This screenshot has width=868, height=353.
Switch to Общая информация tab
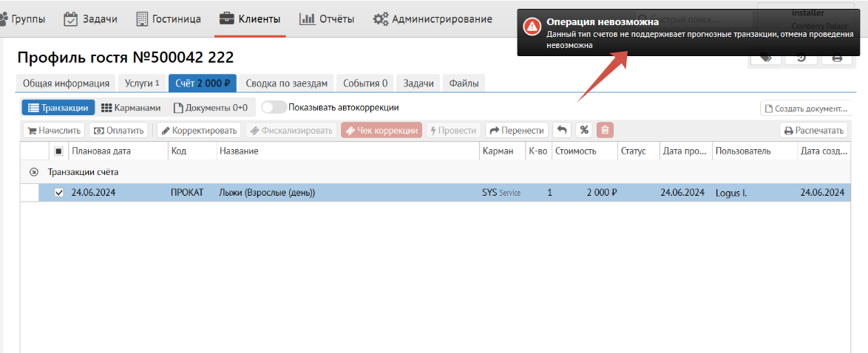[66, 83]
